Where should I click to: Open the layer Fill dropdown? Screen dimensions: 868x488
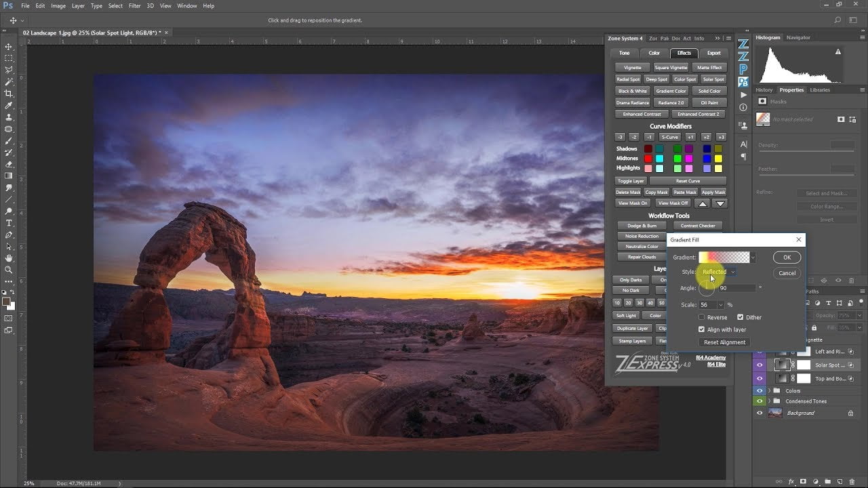pos(859,327)
